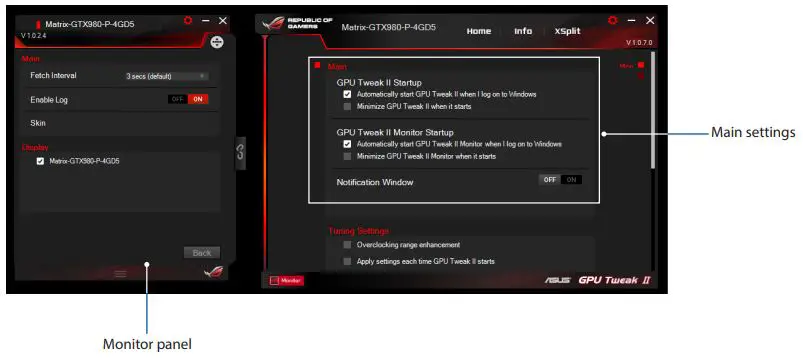The image size is (806, 360).
Task: Click red card icon beside Monitor panel title
Action: [x=38, y=24]
